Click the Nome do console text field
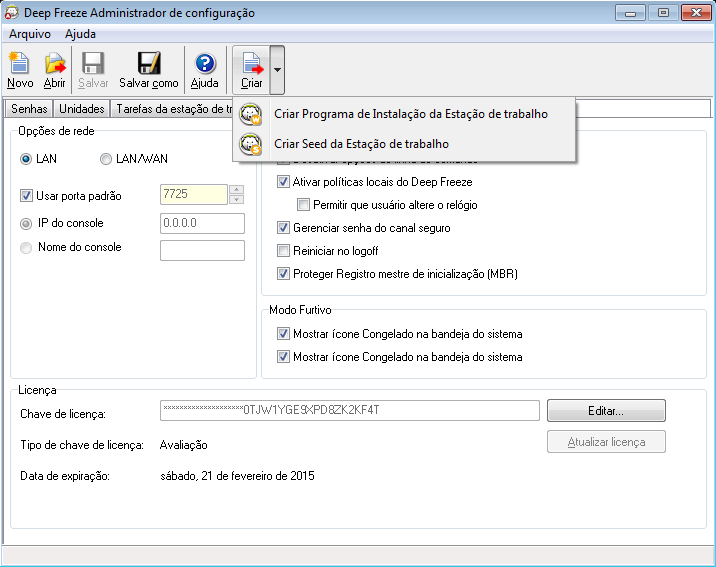The image size is (716, 567). (202, 251)
